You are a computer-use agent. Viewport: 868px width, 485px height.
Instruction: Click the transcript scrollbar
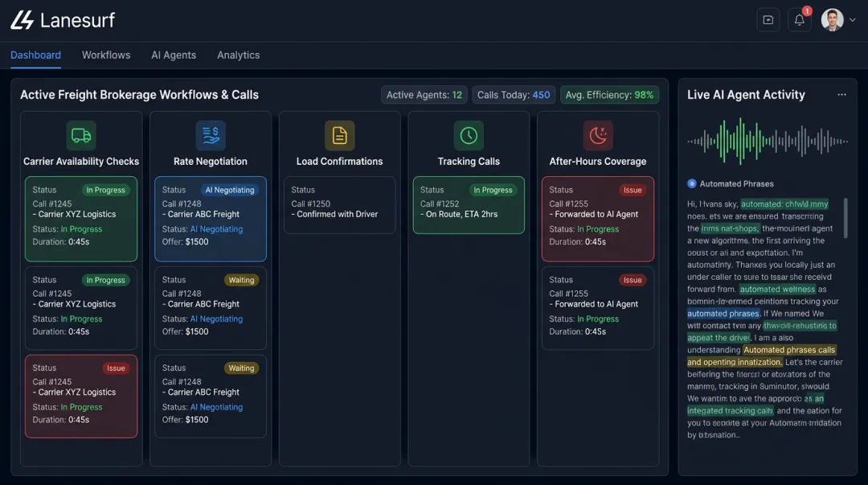845,218
